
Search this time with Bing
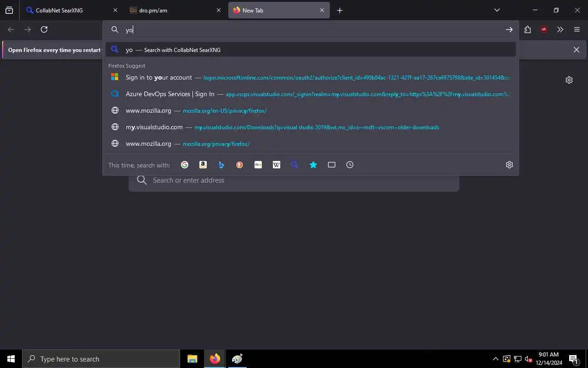[x=221, y=165]
